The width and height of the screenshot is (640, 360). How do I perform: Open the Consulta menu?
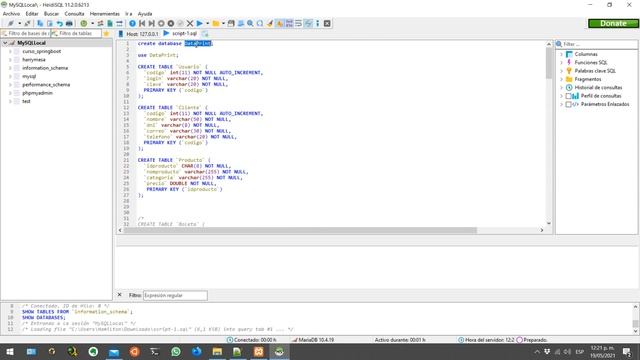tap(74, 14)
